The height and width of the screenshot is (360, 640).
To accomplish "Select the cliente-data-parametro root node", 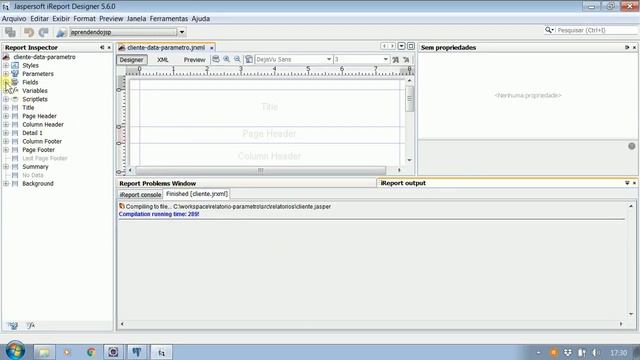I will click(44, 57).
